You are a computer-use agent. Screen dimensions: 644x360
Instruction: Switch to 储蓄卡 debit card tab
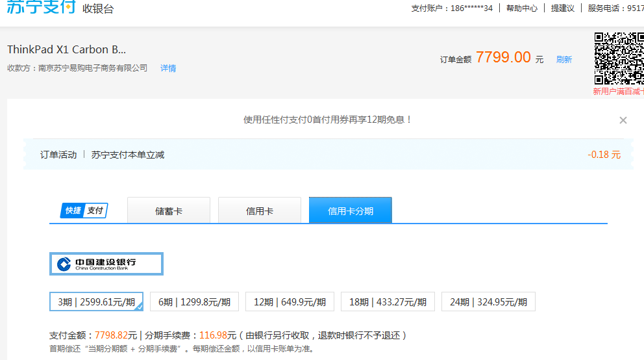click(x=169, y=211)
